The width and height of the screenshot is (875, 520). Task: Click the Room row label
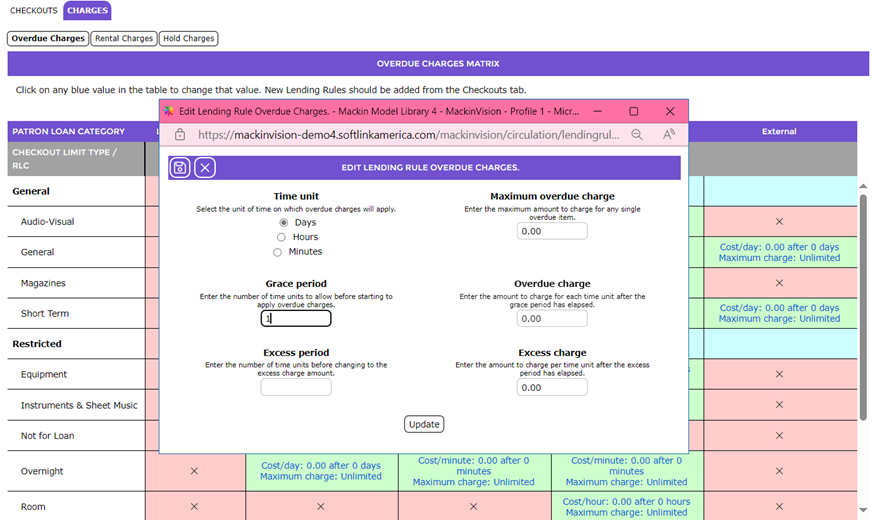point(33,507)
